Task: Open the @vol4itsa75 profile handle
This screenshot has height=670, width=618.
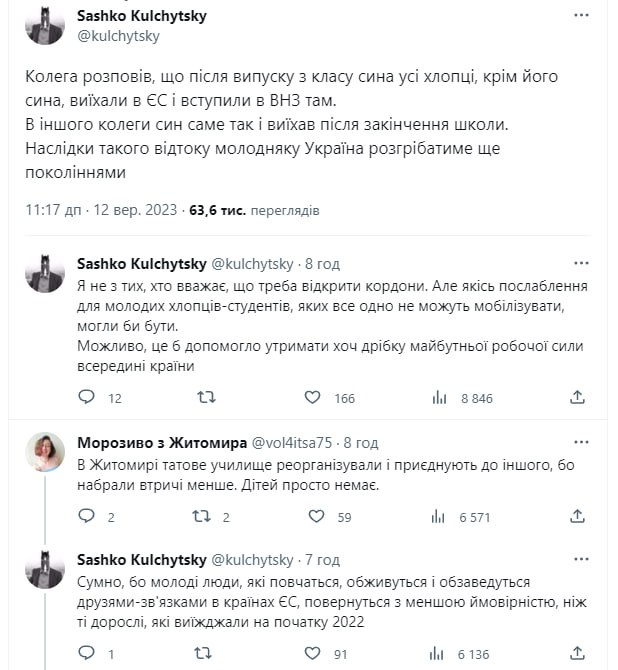Action: point(291,443)
